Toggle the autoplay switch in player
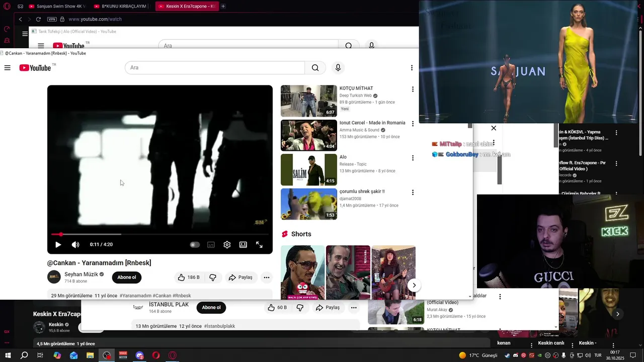 pyautogui.click(x=195, y=245)
